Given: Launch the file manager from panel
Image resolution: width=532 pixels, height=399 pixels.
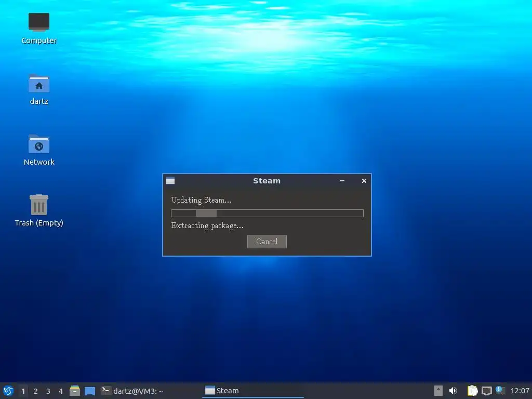Looking at the screenshot, I should pyautogui.click(x=75, y=391).
